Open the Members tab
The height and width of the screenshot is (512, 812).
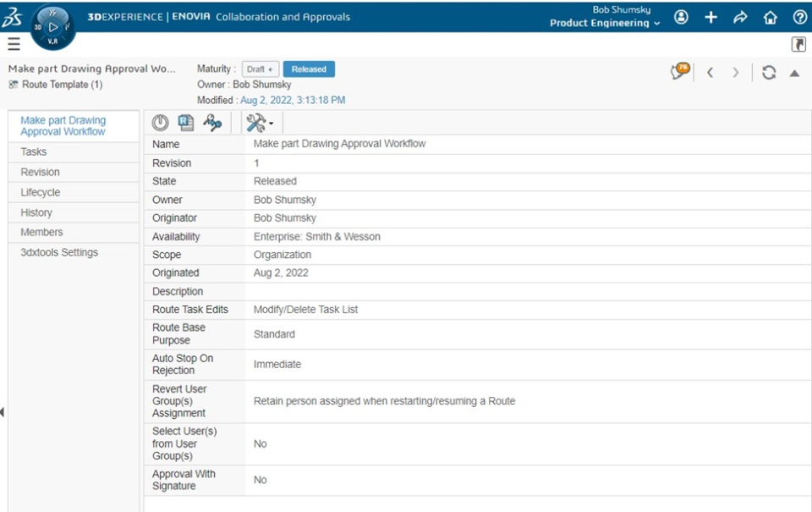click(74, 232)
